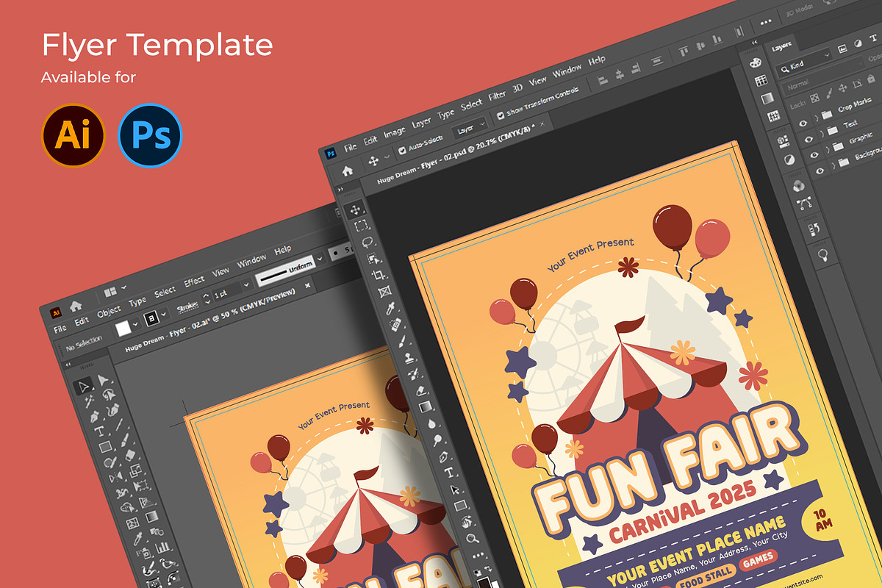Uncheck Show Transform Controls
The height and width of the screenshot is (588, 882).
point(500,115)
